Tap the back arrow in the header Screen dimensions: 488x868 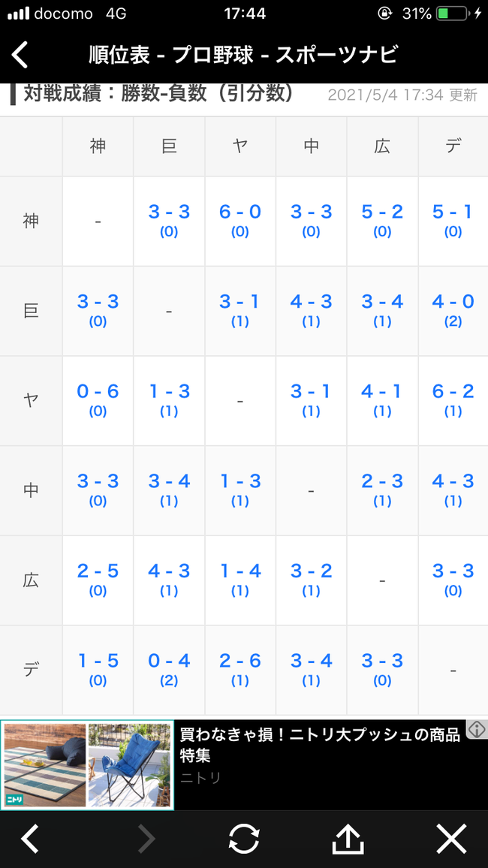pos(20,55)
